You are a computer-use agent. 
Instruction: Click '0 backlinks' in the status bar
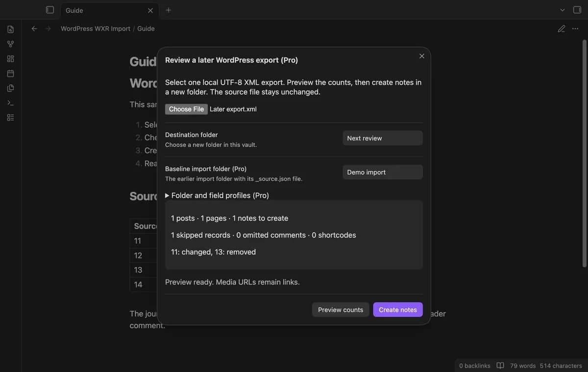[x=475, y=366]
